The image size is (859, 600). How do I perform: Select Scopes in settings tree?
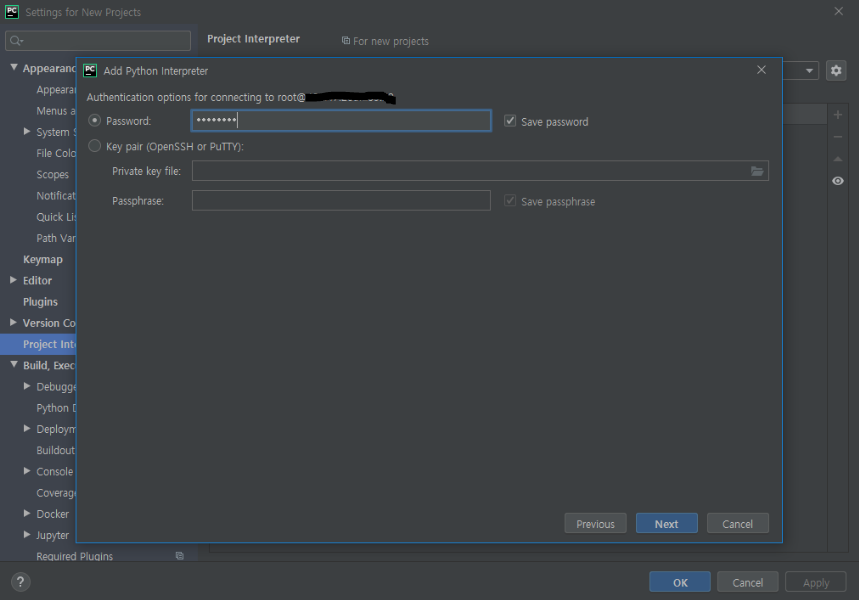point(53,174)
